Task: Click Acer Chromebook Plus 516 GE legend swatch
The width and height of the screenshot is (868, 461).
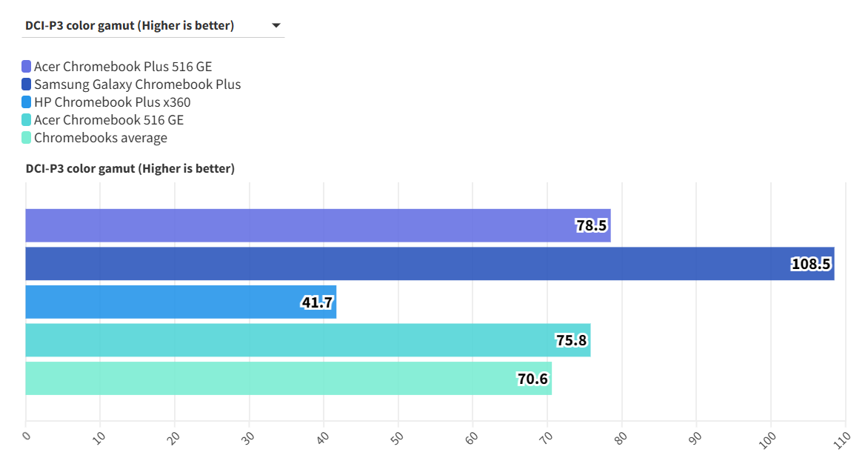Action: [x=27, y=67]
